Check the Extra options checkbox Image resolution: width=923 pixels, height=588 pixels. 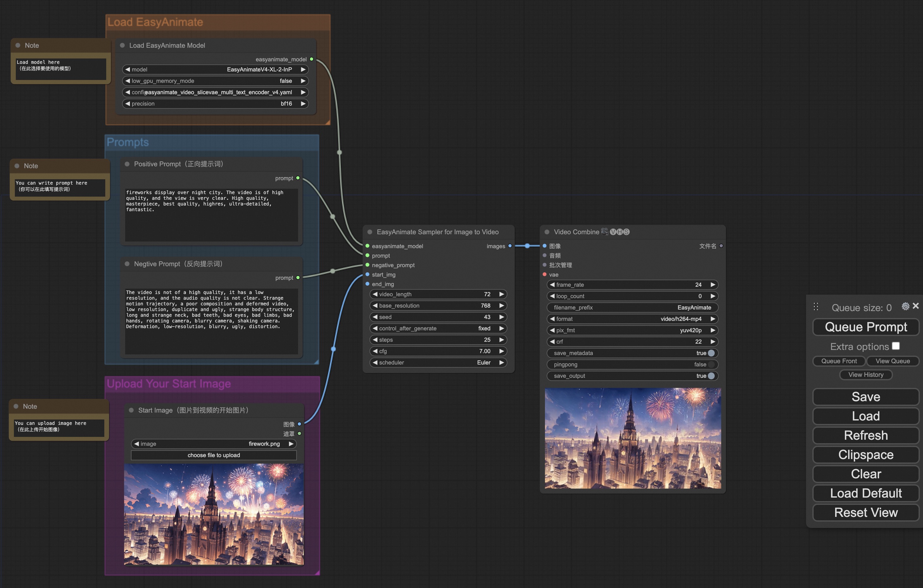point(896,346)
